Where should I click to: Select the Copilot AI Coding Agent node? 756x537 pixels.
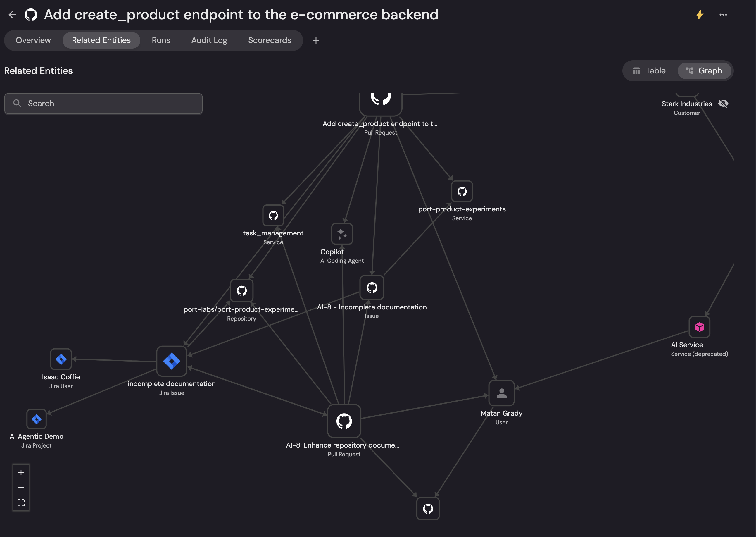(x=342, y=234)
